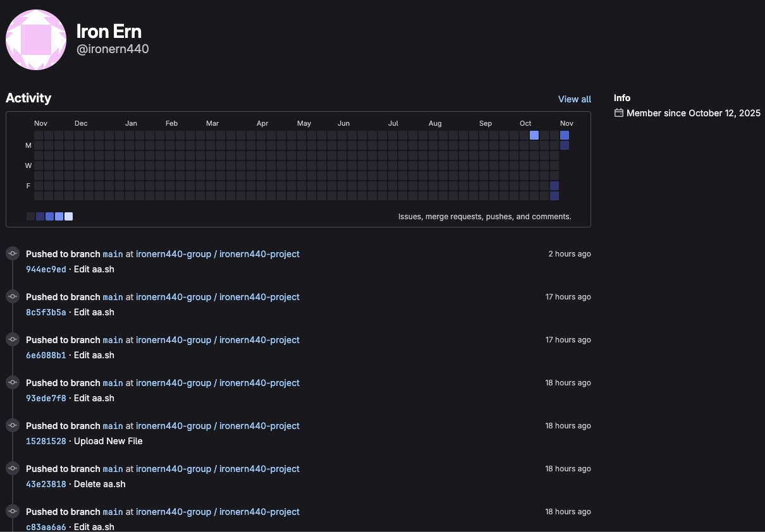Screen dimensions: 765x532
Task: Click the push icon beside commit 93ede7f8
Action: (13, 382)
